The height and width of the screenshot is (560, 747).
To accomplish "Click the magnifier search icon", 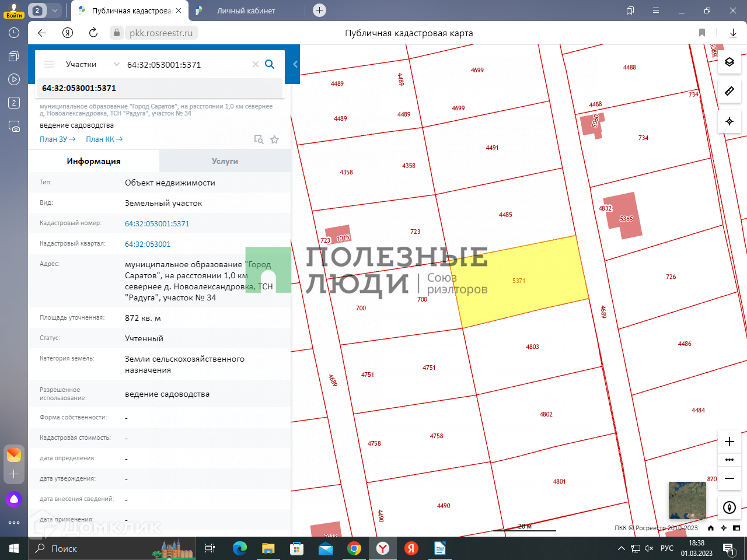I will (270, 64).
